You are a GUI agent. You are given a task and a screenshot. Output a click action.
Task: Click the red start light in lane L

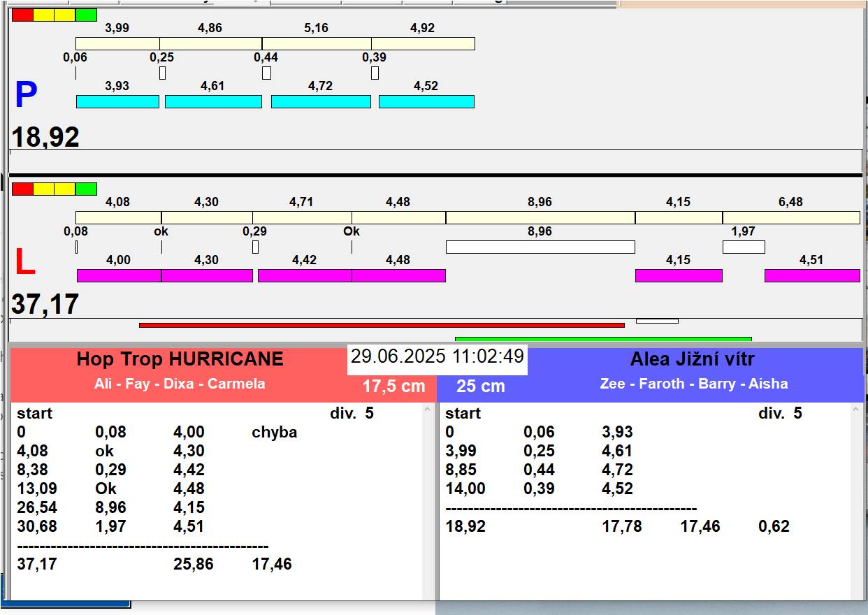(22, 189)
